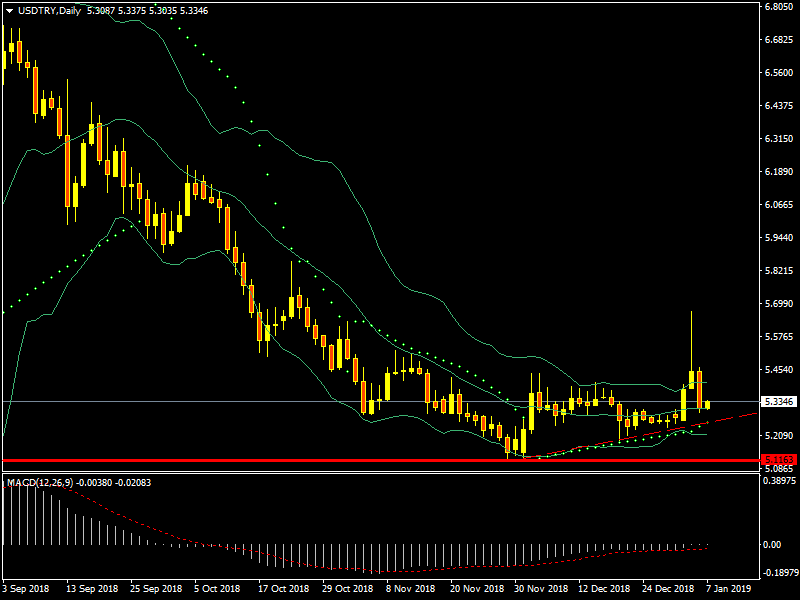Click the USDTRY,Daily chart title text

(50, 11)
